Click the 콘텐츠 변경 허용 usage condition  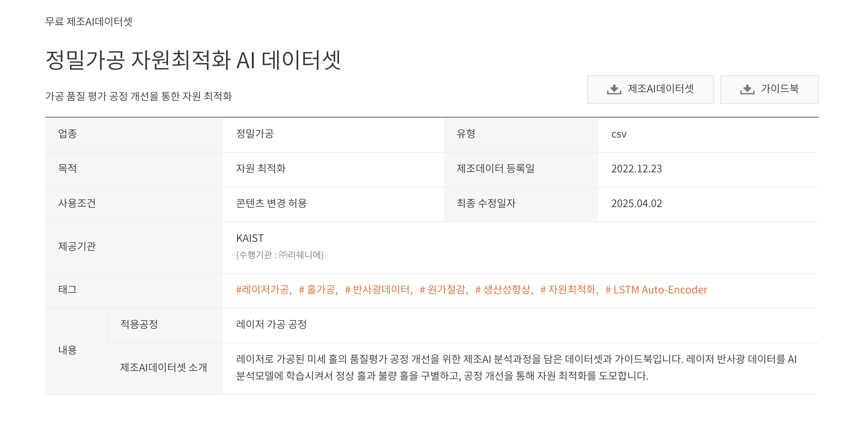271,203
